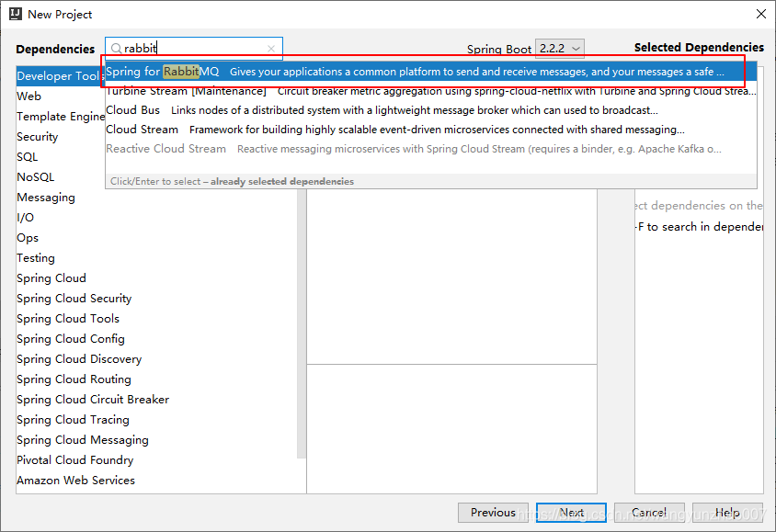Select Spring Cloud Security category
This screenshot has height=532, width=776.
click(x=74, y=300)
